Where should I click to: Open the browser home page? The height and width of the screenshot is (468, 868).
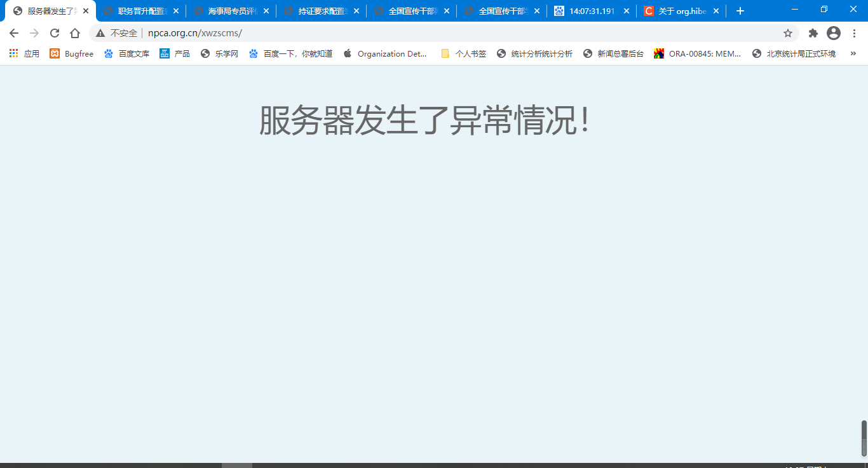[75, 33]
